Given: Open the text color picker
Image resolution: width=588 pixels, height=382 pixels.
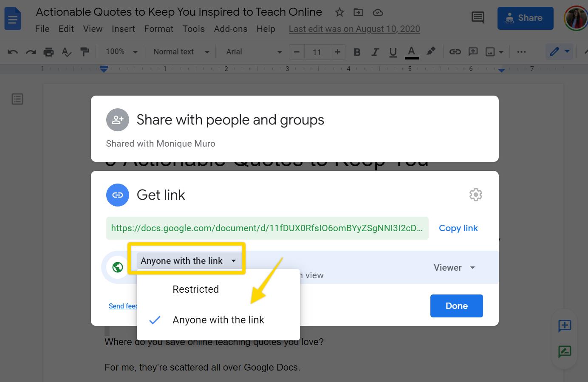Looking at the screenshot, I should [x=411, y=52].
